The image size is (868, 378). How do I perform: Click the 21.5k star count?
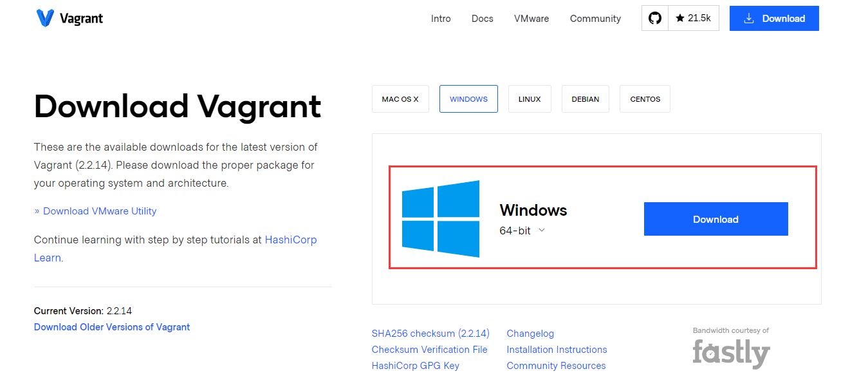(694, 18)
